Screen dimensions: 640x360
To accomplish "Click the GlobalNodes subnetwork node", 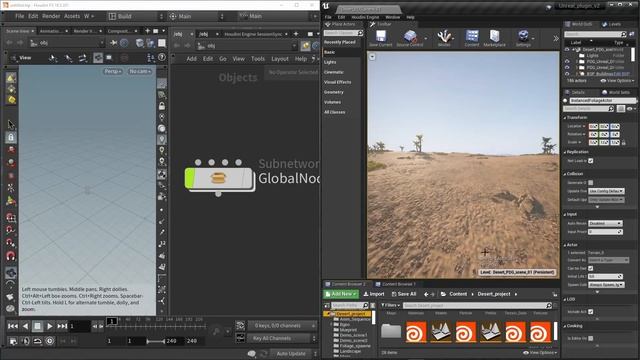I will [x=219, y=178].
